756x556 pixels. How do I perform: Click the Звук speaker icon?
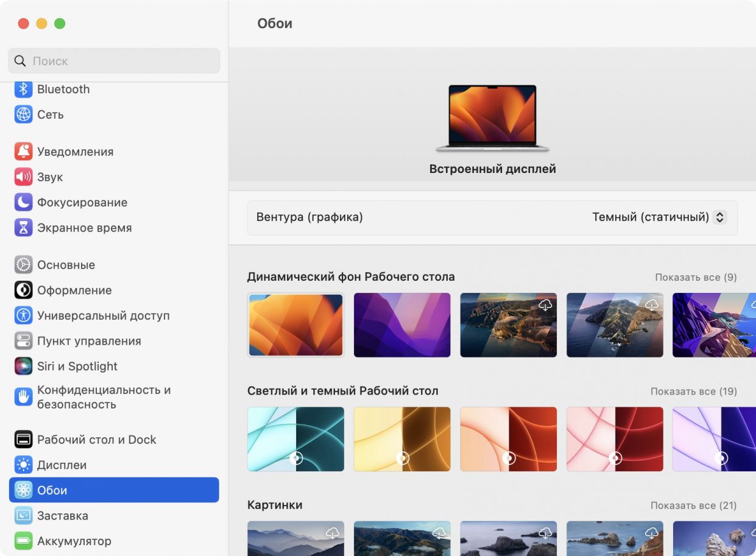coord(23,177)
